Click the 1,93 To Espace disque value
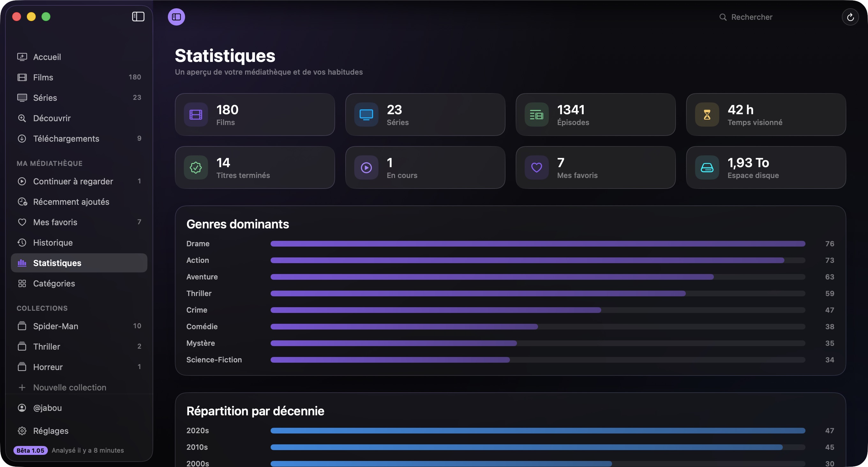Image resolution: width=868 pixels, height=467 pixels. pyautogui.click(x=748, y=163)
